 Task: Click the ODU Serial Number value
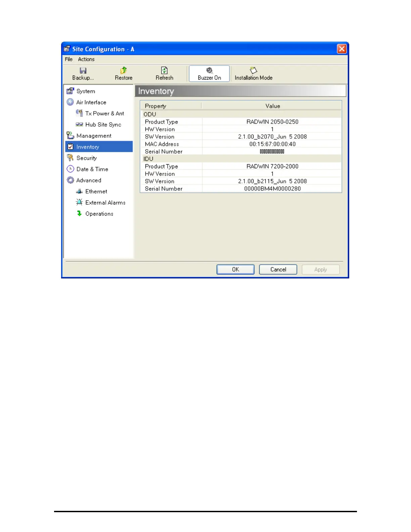click(272, 151)
